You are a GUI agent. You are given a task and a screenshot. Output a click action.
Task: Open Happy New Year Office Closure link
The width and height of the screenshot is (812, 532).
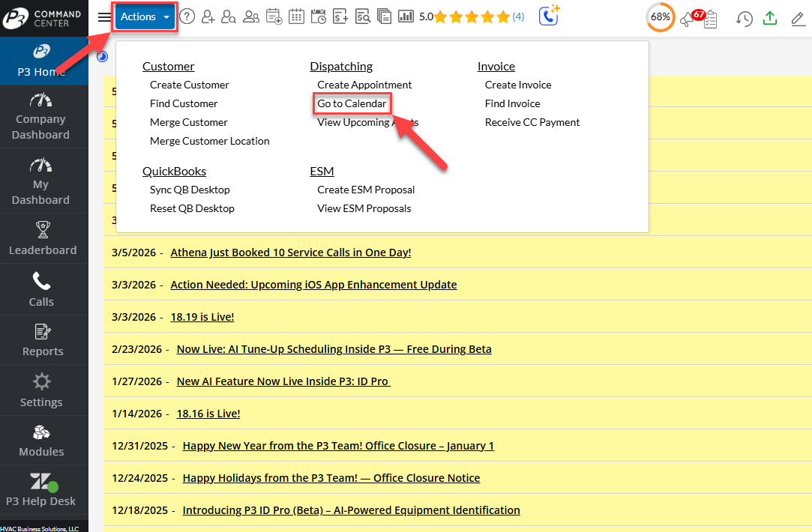pos(338,446)
